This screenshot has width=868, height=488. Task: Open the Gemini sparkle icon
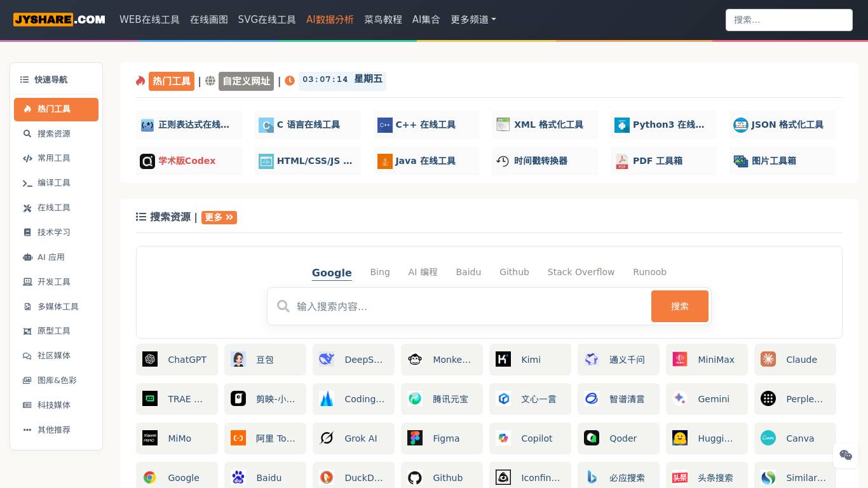[680, 399]
